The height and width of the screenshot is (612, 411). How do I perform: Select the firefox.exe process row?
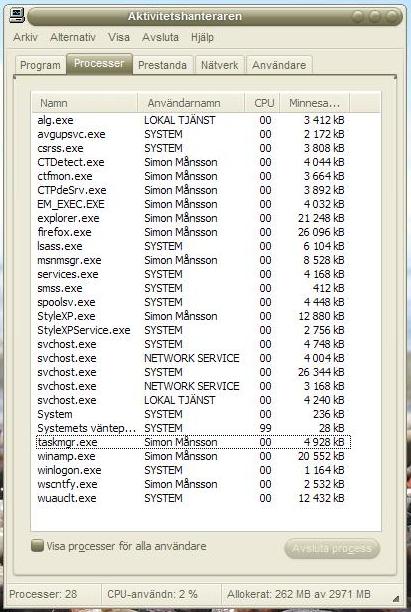[x=191, y=232]
